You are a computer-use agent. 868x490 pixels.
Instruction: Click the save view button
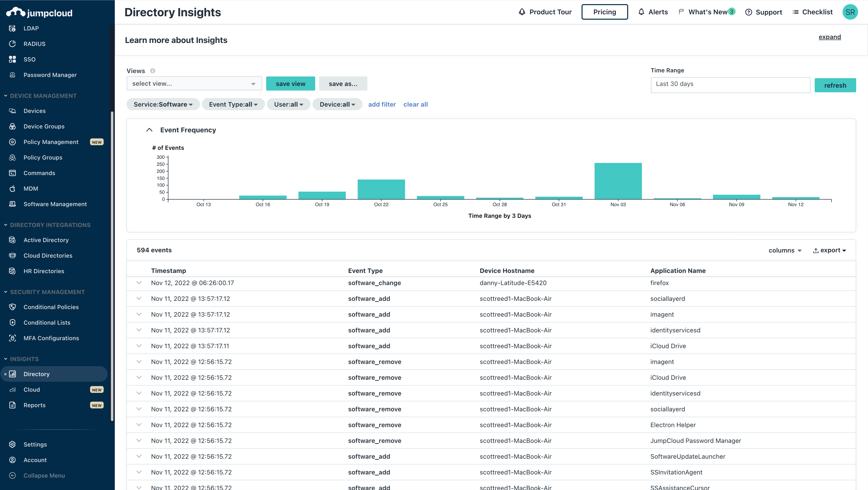click(290, 84)
